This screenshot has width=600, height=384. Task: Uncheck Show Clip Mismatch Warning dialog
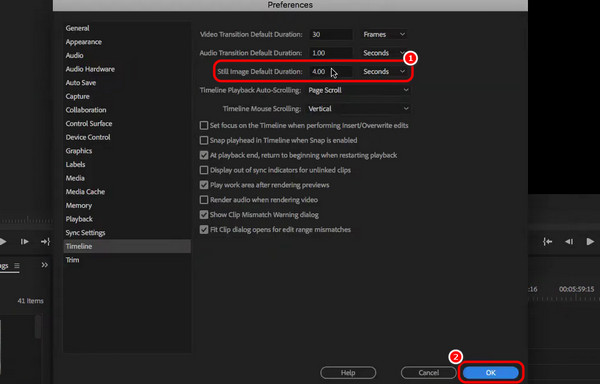[x=204, y=215]
